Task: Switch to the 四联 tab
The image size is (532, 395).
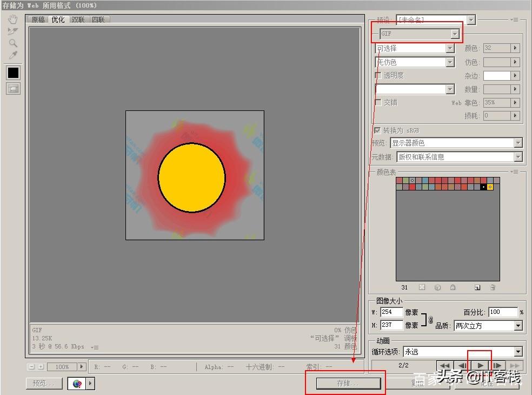Action: coord(98,19)
